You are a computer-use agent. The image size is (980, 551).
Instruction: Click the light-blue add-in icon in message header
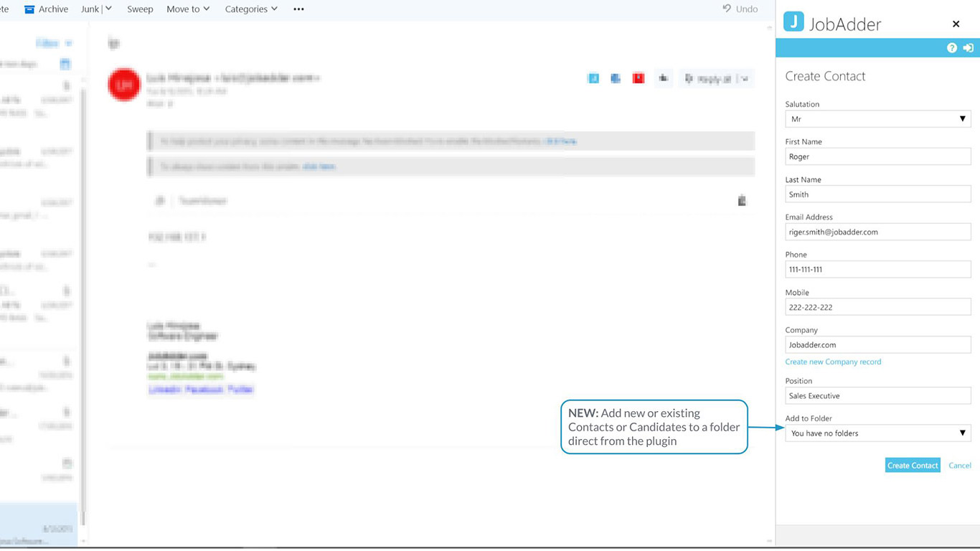click(x=593, y=78)
